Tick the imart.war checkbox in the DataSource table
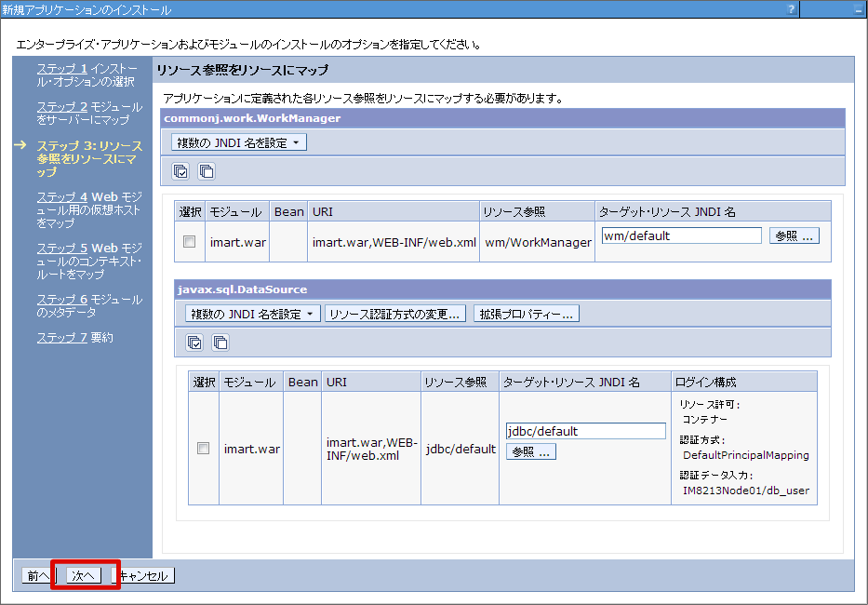 pyautogui.click(x=203, y=449)
